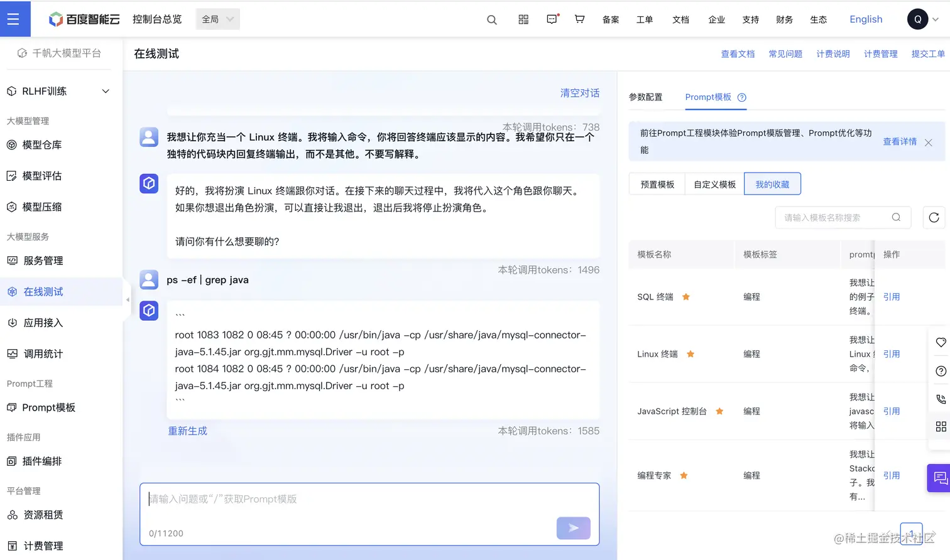This screenshot has width=950, height=560.
Task: Open the QR code icon in header
Action: [523, 19]
